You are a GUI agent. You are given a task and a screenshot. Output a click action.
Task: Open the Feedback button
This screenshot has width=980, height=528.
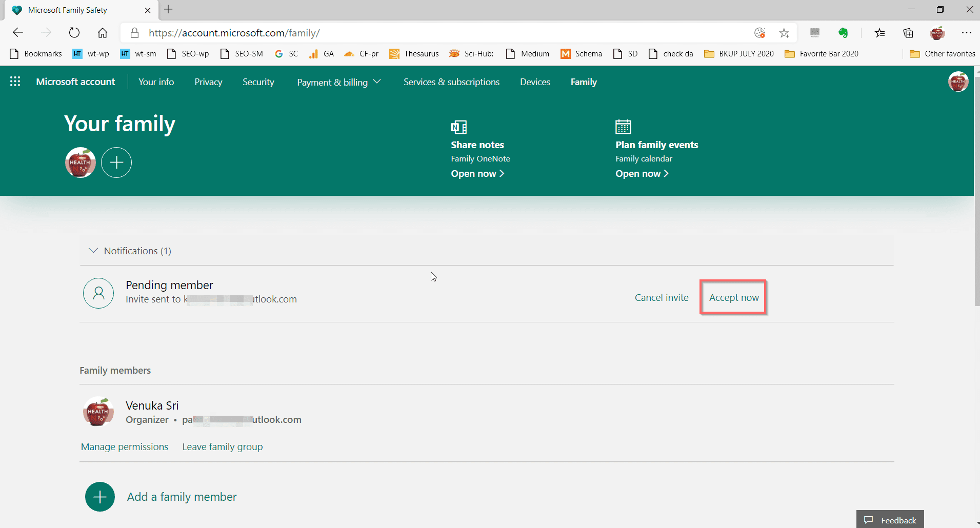click(890, 520)
